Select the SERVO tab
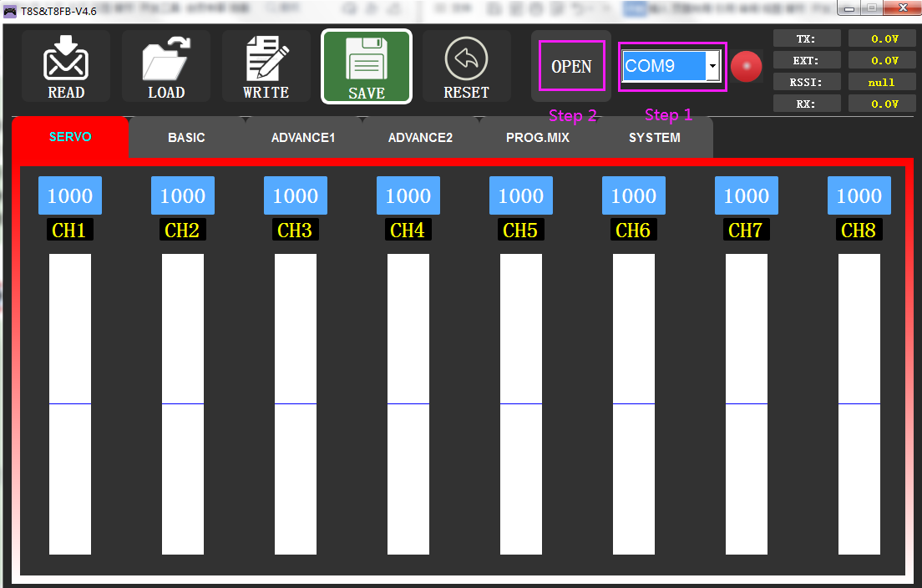The image size is (922, 588). coord(70,137)
